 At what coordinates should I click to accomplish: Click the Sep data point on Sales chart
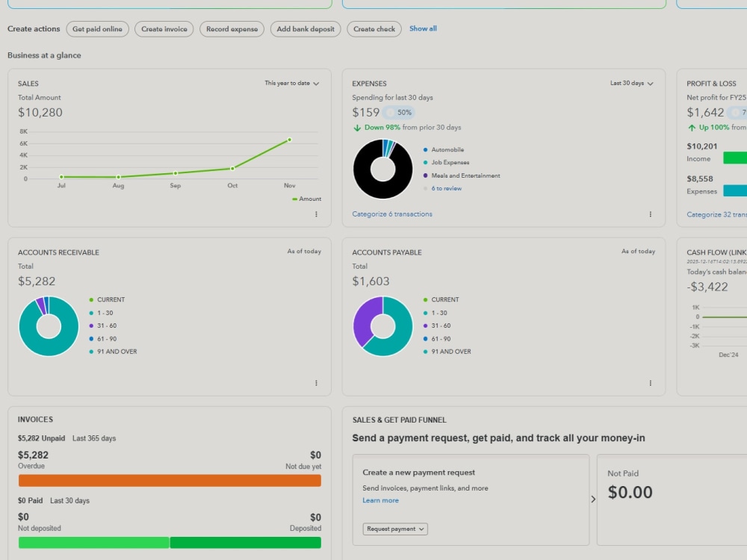pyautogui.click(x=176, y=173)
